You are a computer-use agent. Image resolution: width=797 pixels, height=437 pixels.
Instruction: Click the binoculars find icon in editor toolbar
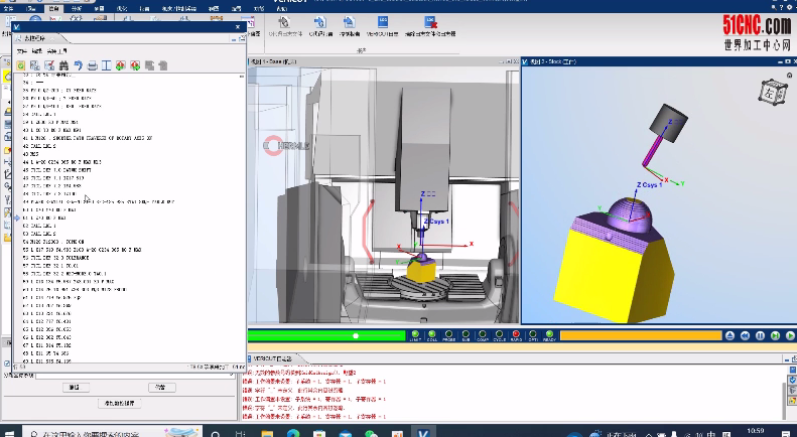point(63,66)
